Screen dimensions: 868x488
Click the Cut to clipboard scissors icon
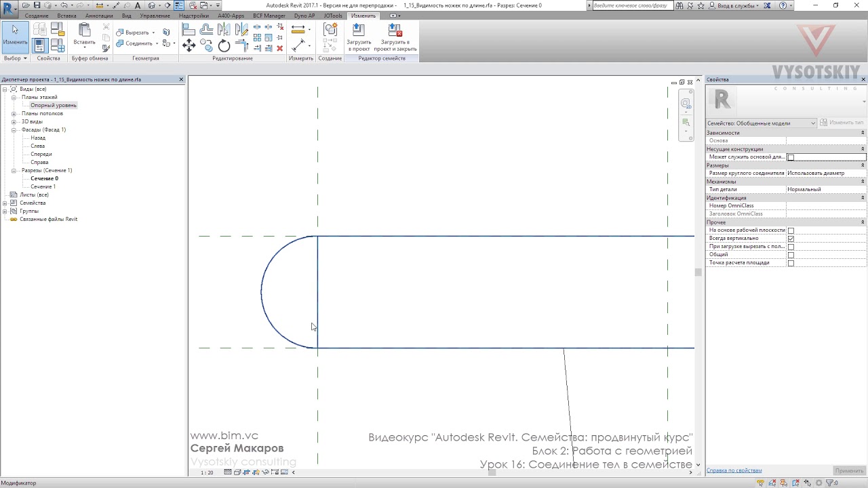click(x=106, y=27)
